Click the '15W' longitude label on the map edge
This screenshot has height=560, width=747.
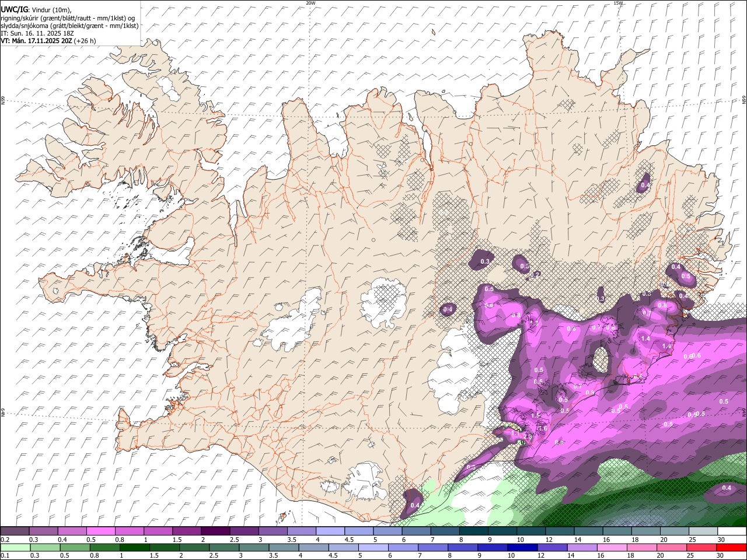pyautogui.click(x=619, y=3)
